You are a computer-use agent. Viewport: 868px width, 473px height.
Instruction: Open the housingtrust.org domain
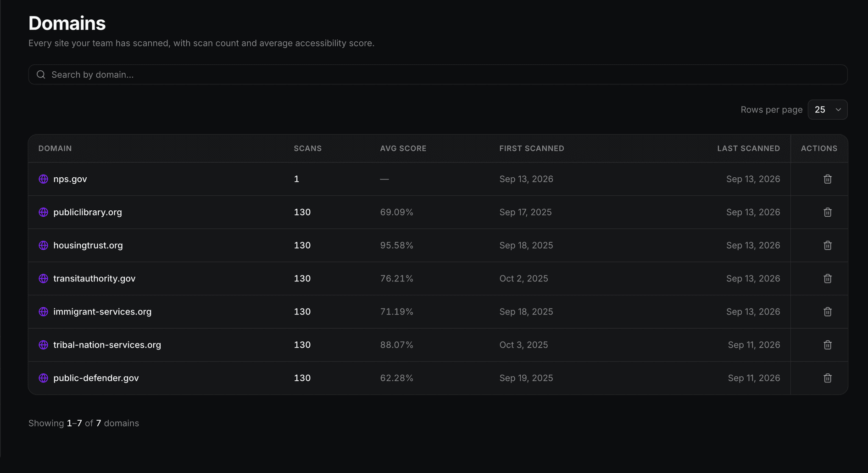pyautogui.click(x=88, y=245)
